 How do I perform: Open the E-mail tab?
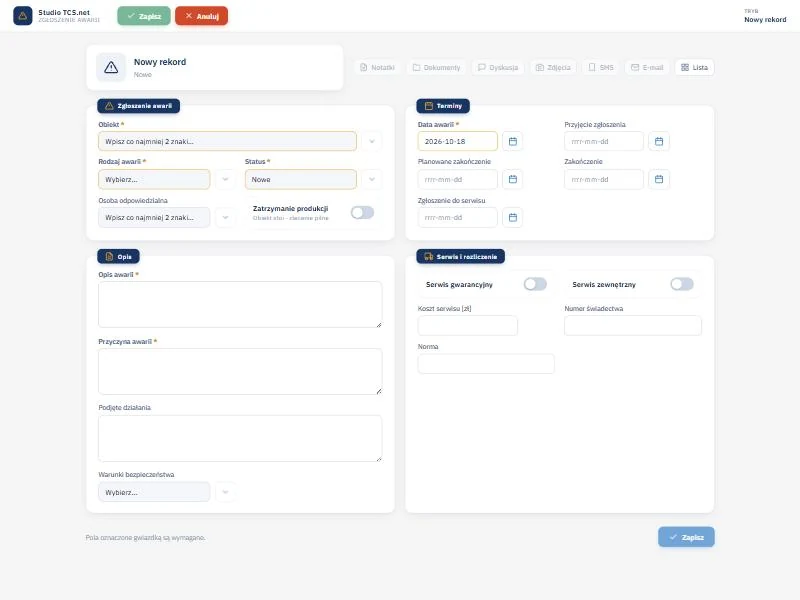click(x=647, y=67)
